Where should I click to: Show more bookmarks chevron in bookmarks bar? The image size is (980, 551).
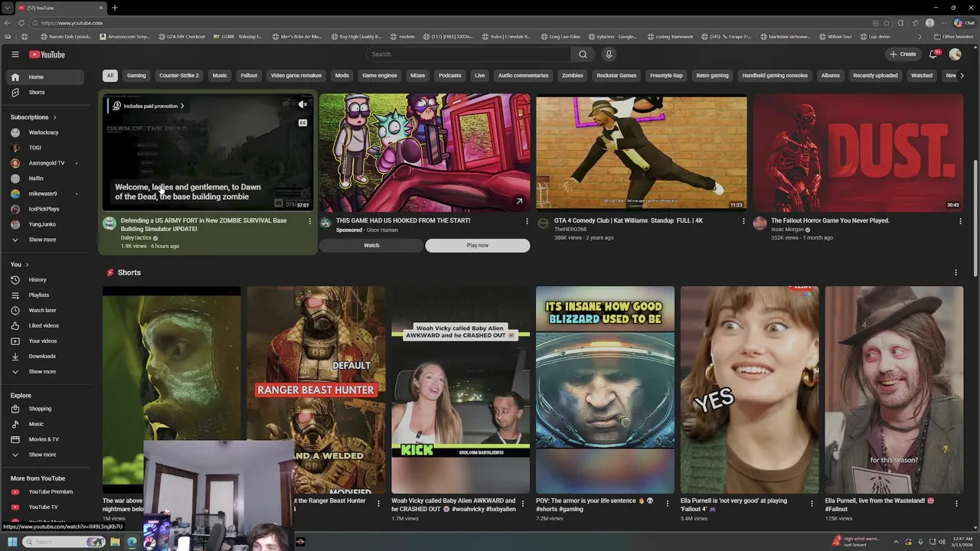coord(920,36)
